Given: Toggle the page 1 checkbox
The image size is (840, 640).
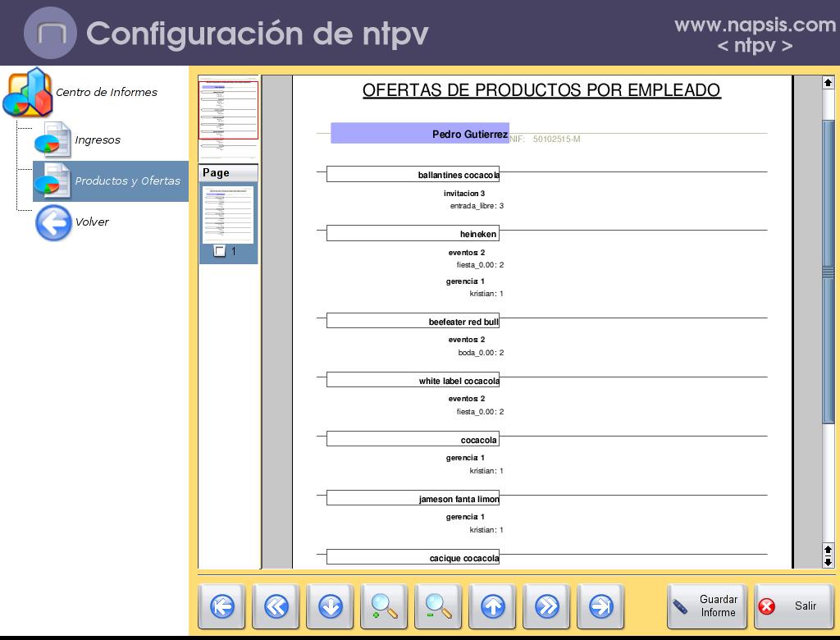Looking at the screenshot, I should coord(220,252).
